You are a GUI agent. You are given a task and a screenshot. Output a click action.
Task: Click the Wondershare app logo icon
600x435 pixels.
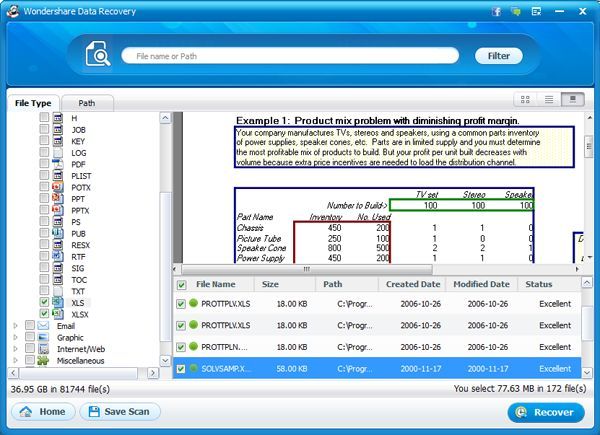[13, 11]
